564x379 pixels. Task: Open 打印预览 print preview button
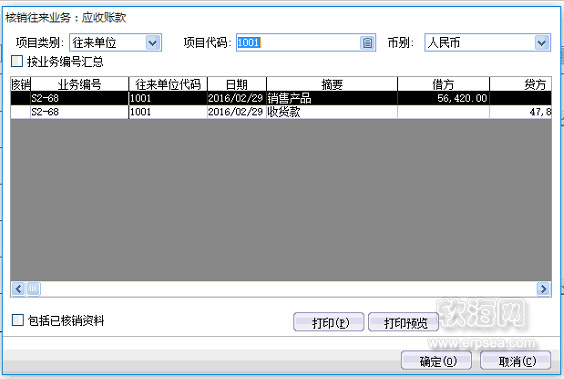click(x=404, y=322)
